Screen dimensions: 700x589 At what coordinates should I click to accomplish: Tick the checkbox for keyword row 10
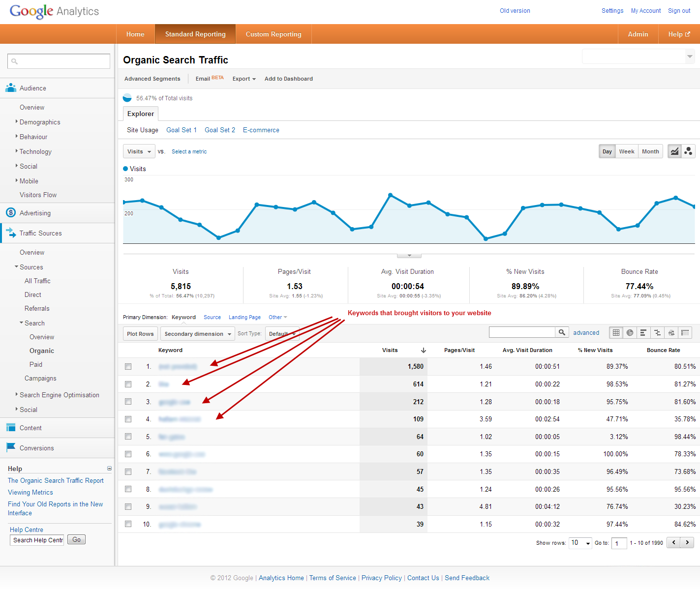(x=128, y=524)
